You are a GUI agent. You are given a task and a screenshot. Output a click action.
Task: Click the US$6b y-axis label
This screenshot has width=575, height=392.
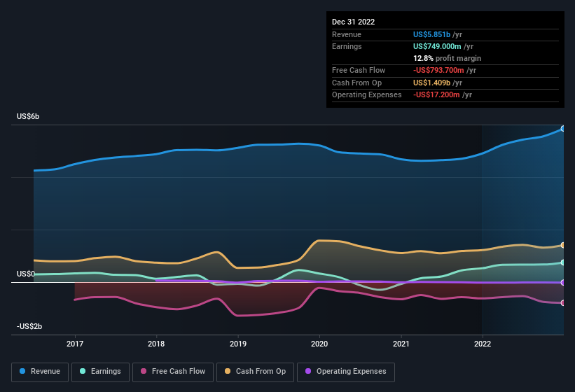28,116
